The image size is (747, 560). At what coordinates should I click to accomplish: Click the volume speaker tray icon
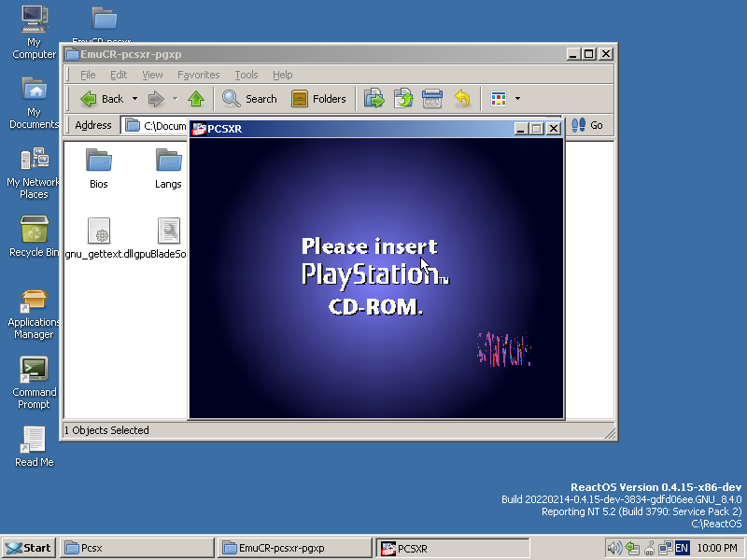click(x=614, y=549)
